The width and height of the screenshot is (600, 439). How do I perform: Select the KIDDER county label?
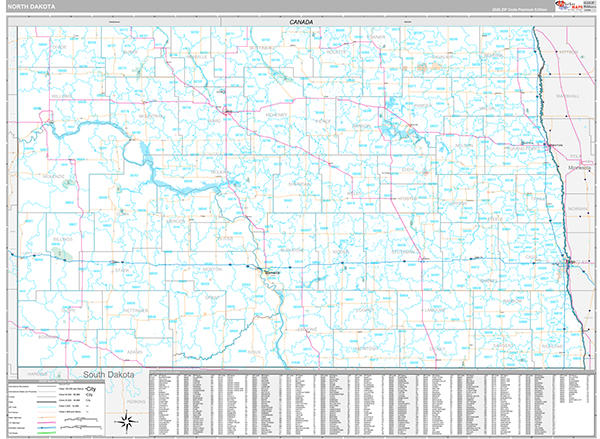pyautogui.click(x=340, y=251)
